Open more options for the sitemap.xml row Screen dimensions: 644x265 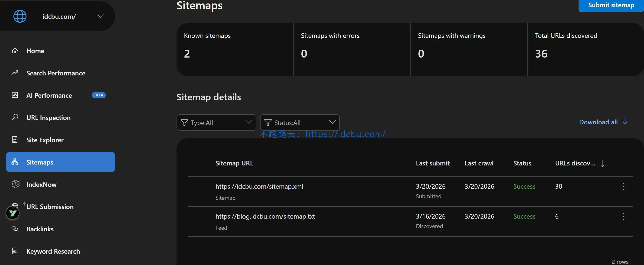pos(623,187)
